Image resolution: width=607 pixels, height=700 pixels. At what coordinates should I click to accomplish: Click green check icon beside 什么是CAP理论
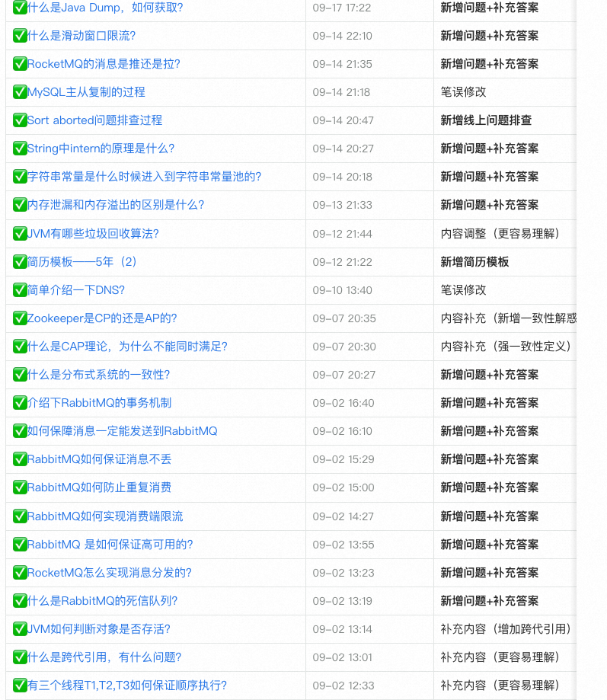(x=20, y=347)
